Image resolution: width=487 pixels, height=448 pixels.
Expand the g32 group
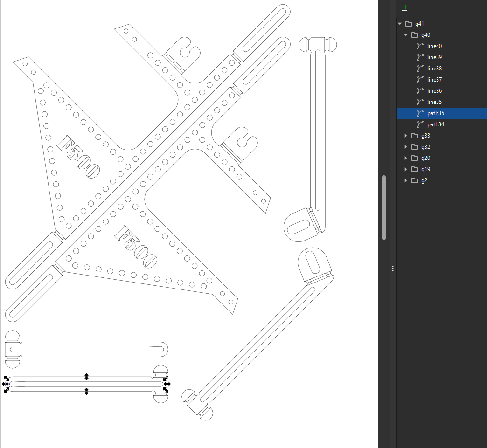coord(406,147)
